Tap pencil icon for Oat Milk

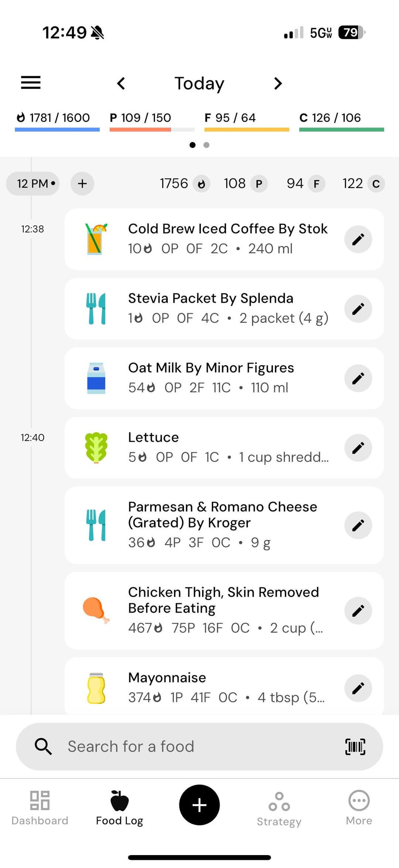point(358,378)
